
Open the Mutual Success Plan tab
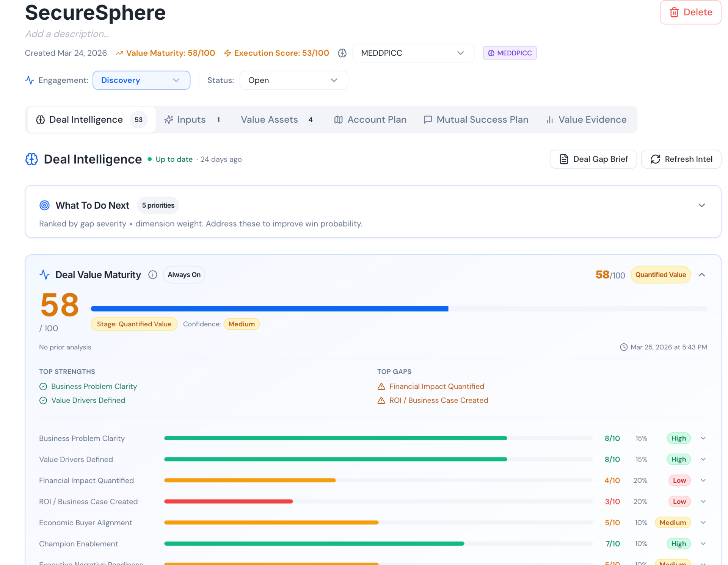tap(476, 120)
